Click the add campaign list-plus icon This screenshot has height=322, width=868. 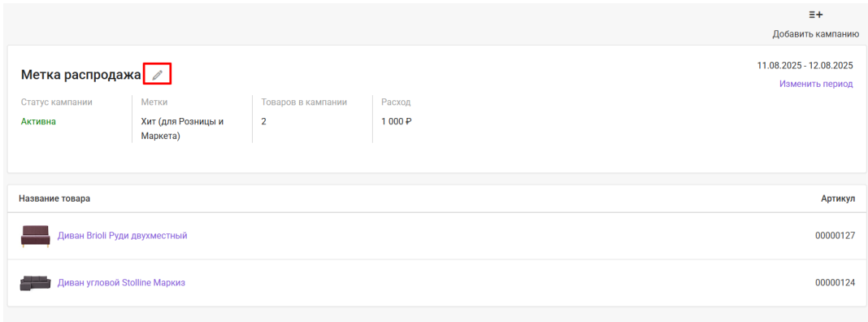point(816,15)
